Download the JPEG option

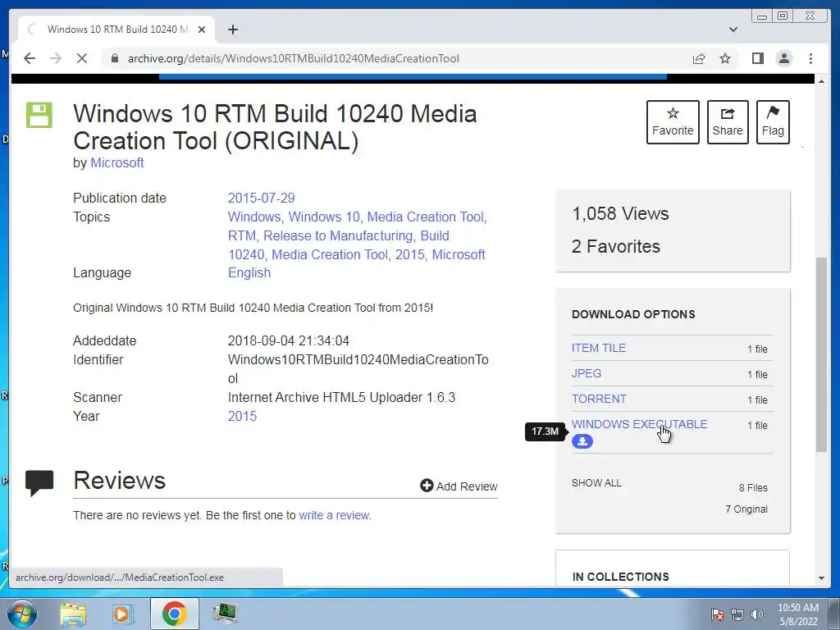(586, 373)
